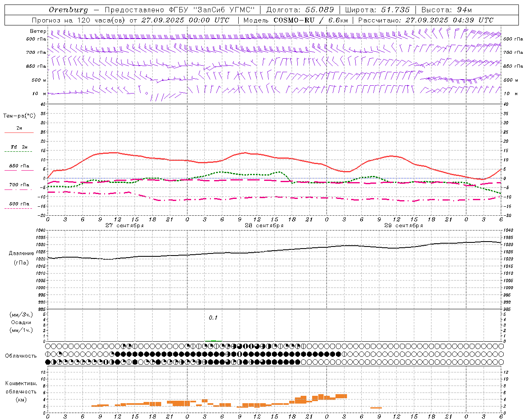Click the '(км)' convective cloud unit label
Viewport: 525px width, 420px height.
[x=21, y=399]
